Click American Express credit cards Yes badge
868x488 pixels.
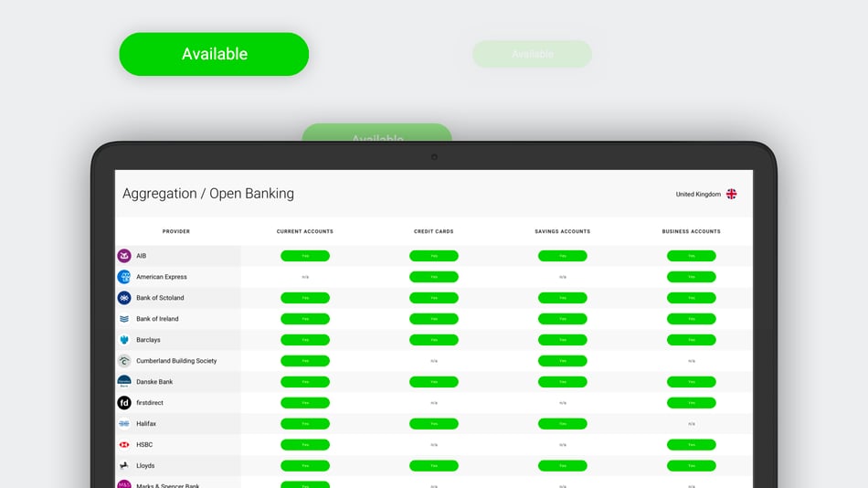(x=434, y=277)
